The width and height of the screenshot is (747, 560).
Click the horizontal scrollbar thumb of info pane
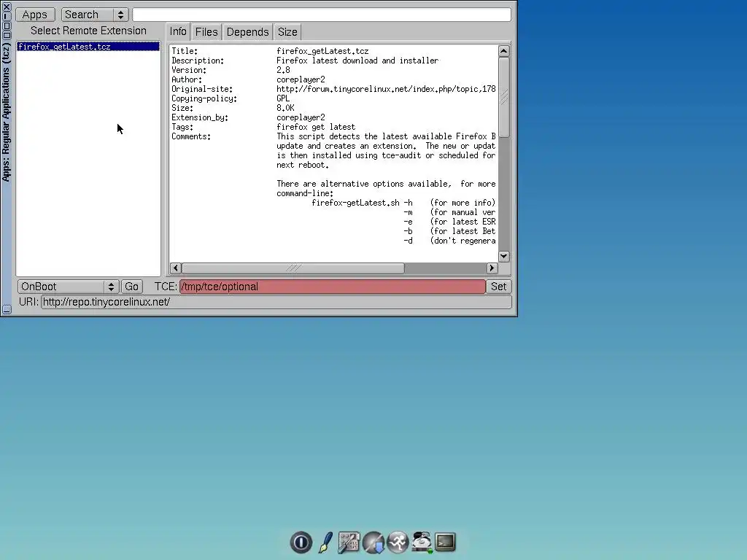point(293,268)
